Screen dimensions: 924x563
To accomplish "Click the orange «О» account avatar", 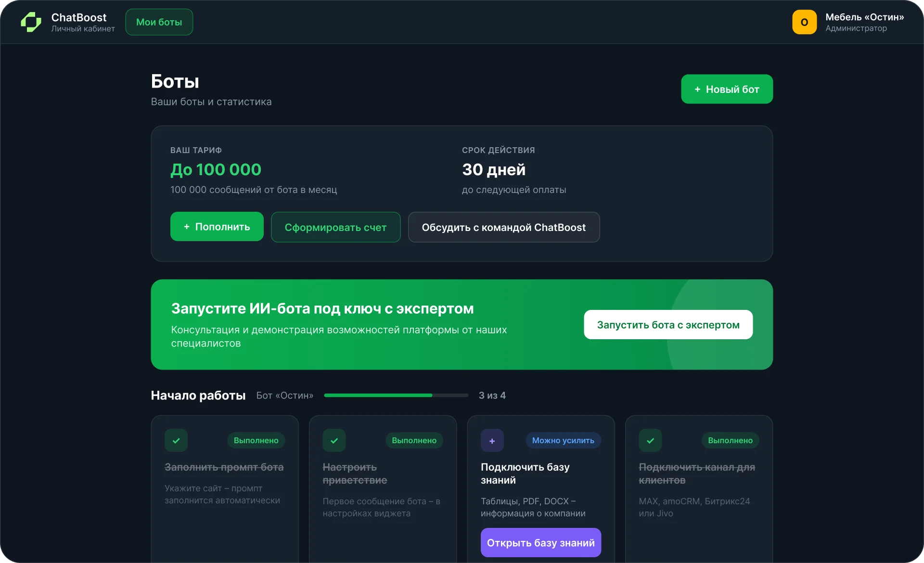I will pyautogui.click(x=804, y=22).
